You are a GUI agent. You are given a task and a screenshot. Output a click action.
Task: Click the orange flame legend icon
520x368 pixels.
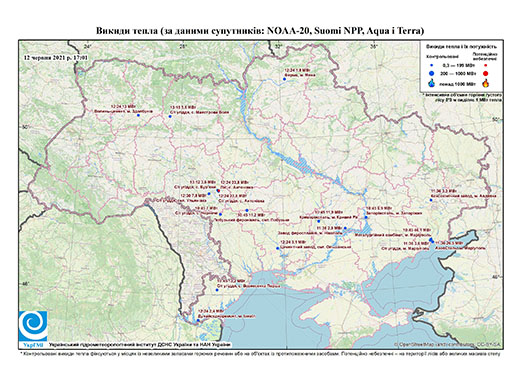pos(485,83)
